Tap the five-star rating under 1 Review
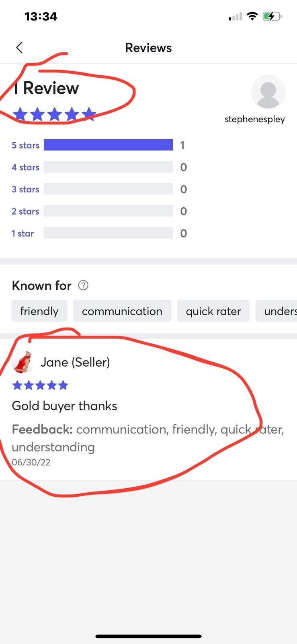297x644 pixels. pyautogui.click(x=54, y=114)
